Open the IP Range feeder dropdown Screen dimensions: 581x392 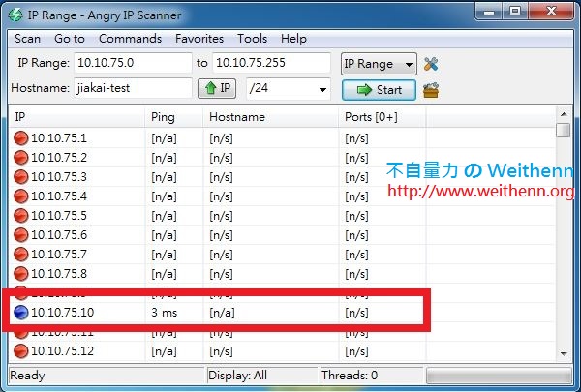pos(379,64)
